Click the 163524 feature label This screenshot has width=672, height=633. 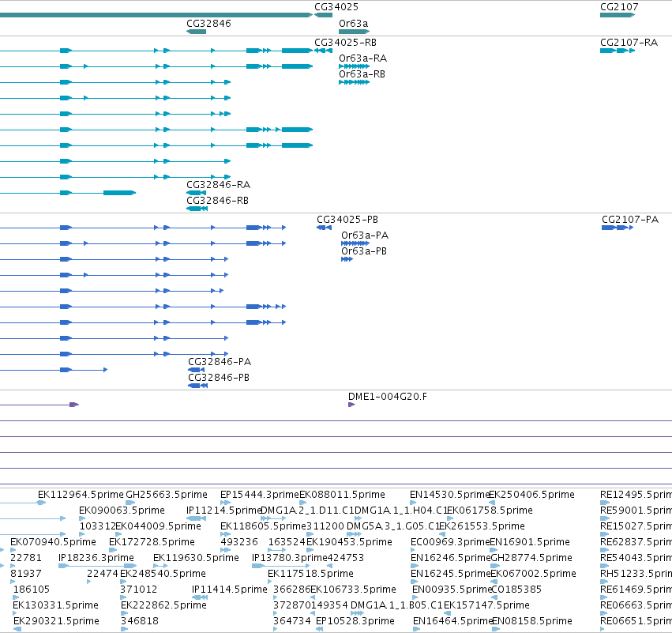pos(287,542)
